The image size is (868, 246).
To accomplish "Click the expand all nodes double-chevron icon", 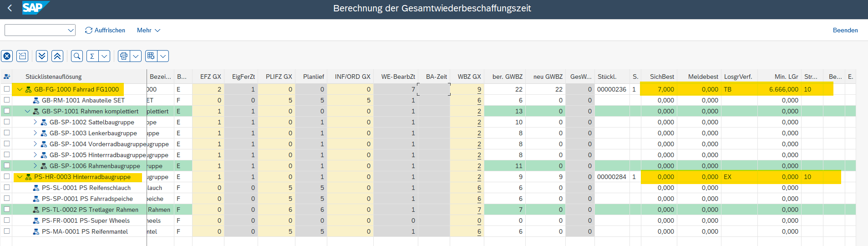I will (42, 56).
